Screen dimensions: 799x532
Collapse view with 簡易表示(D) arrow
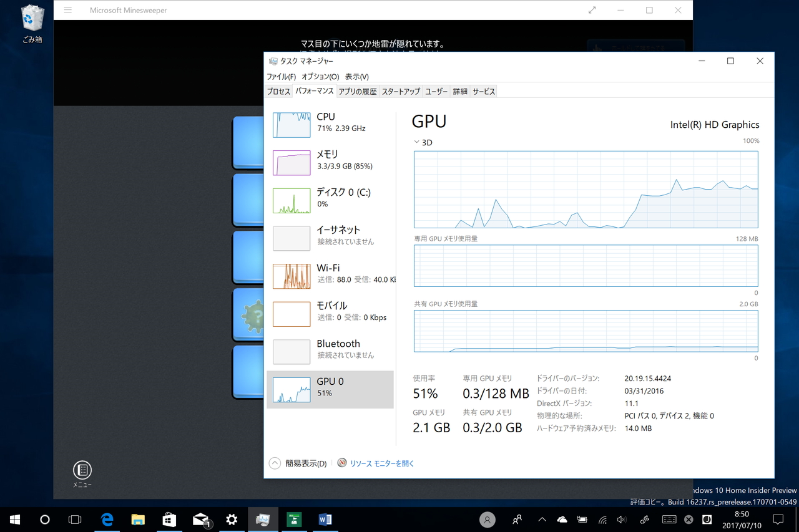pos(275,463)
